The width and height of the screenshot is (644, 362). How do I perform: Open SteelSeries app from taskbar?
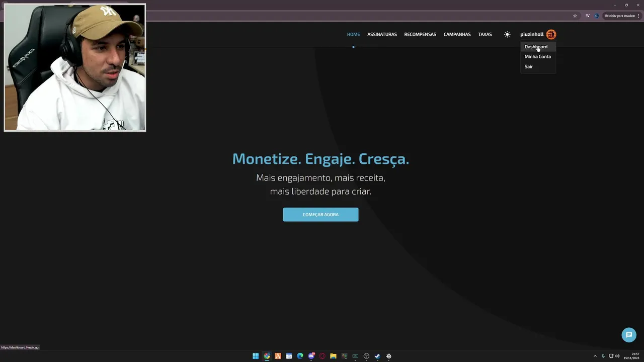388,356
